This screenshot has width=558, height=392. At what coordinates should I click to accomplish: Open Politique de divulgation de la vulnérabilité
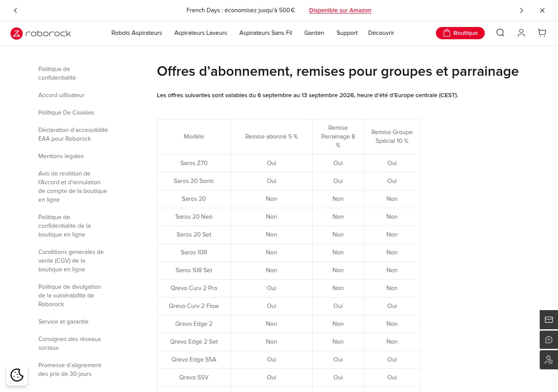[70, 295]
